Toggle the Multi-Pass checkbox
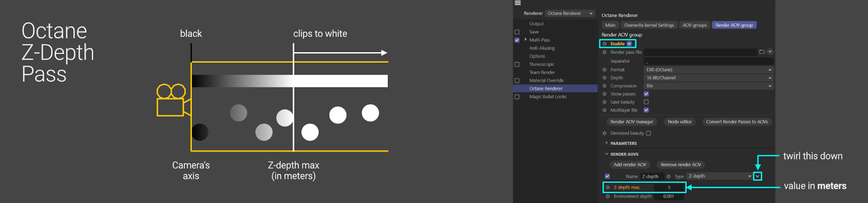 (x=517, y=40)
